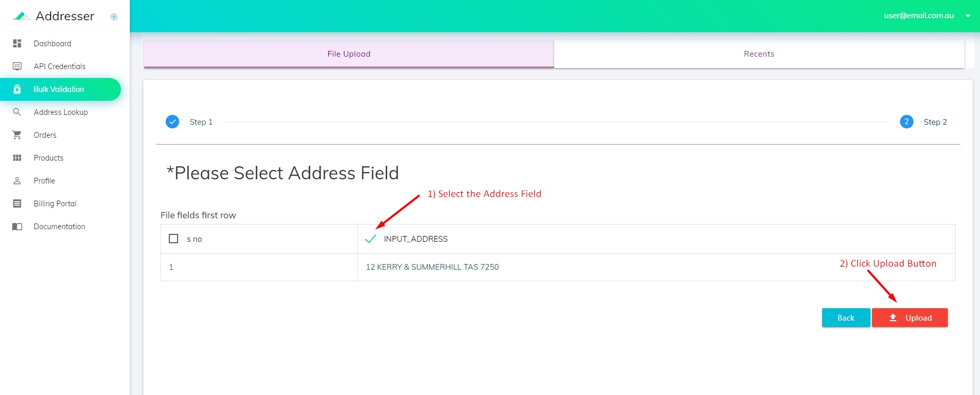
Task: Open the user account dropdown arrow
Action: click(968, 16)
